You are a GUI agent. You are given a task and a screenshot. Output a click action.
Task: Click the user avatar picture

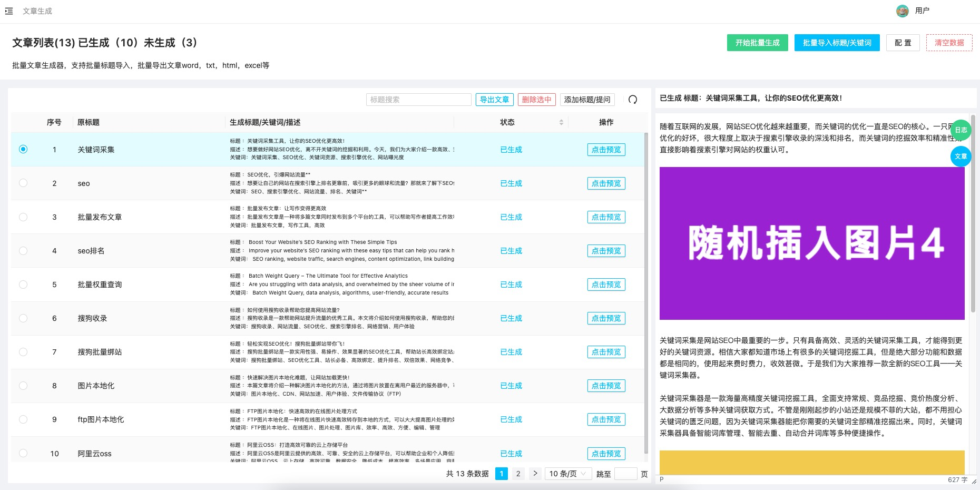click(903, 11)
